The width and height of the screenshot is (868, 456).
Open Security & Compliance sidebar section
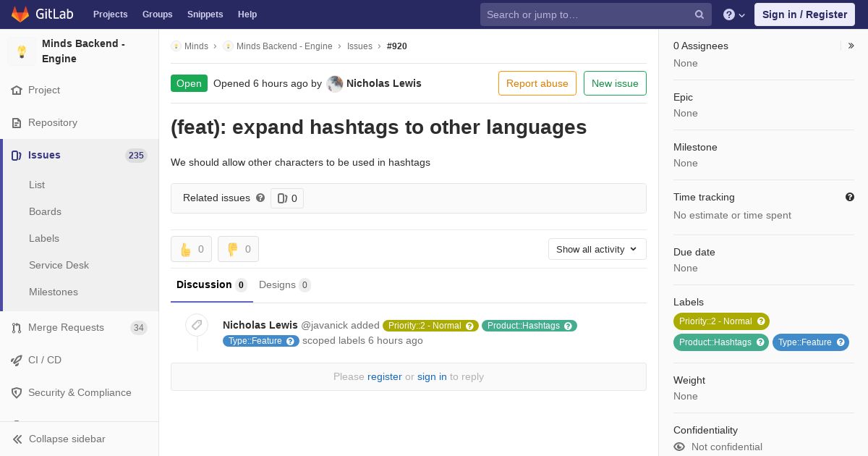(80, 392)
